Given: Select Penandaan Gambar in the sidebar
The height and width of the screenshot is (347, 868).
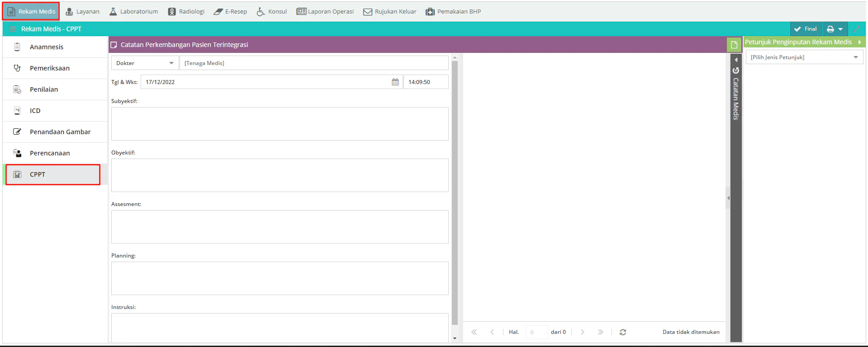Looking at the screenshot, I should click(55, 132).
